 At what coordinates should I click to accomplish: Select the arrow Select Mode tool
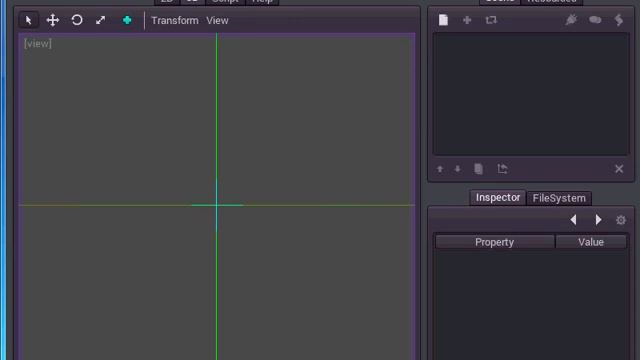click(x=29, y=20)
